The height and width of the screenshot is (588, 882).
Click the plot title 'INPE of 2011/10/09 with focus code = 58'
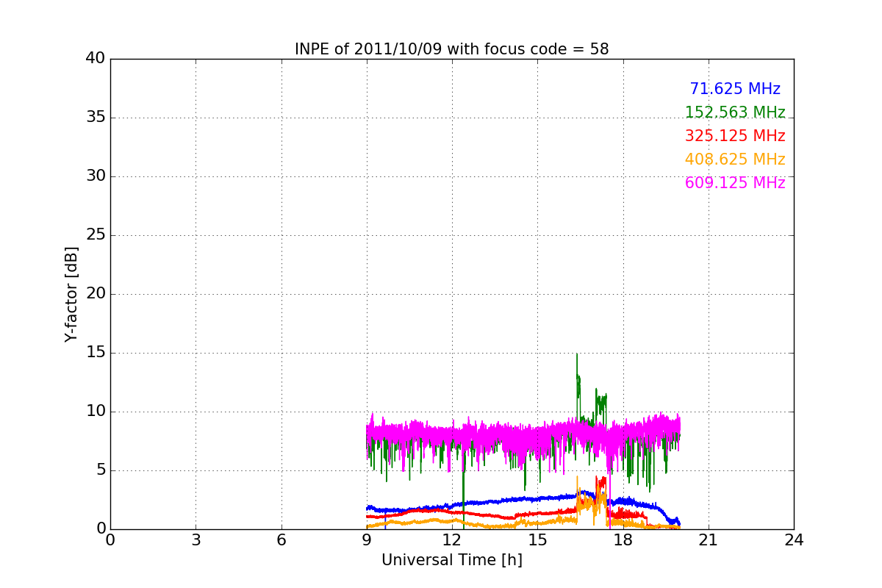point(451,49)
